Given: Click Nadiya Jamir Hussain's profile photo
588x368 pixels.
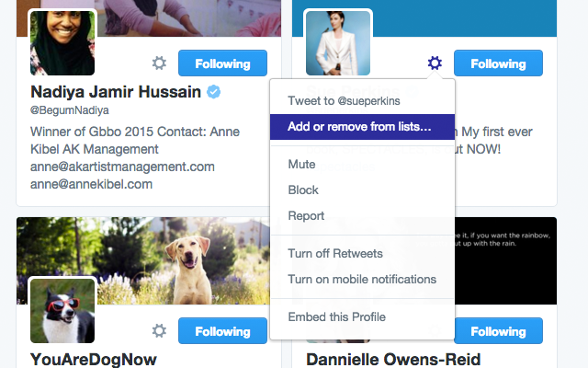Looking at the screenshot, I should tap(62, 42).
